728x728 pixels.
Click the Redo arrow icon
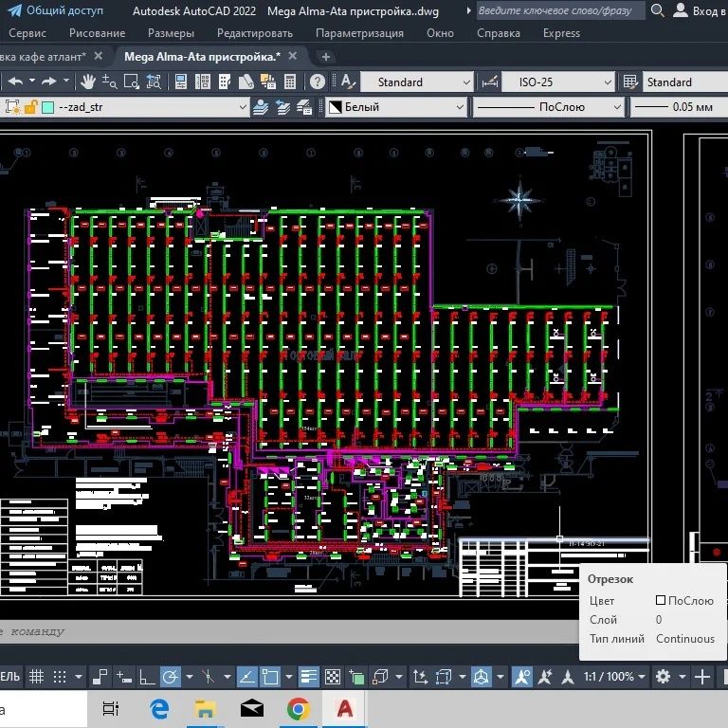click(48, 82)
